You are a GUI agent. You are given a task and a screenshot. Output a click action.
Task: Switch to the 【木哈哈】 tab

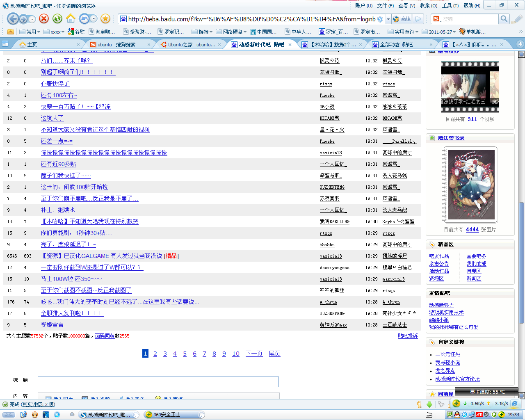point(332,45)
